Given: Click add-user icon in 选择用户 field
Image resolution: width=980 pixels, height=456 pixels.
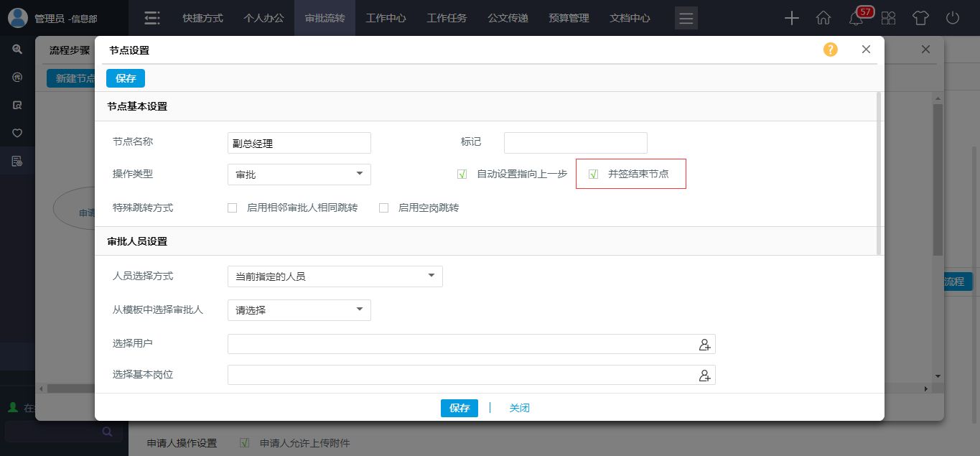Looking at the screenshot, I should (704, 345).
